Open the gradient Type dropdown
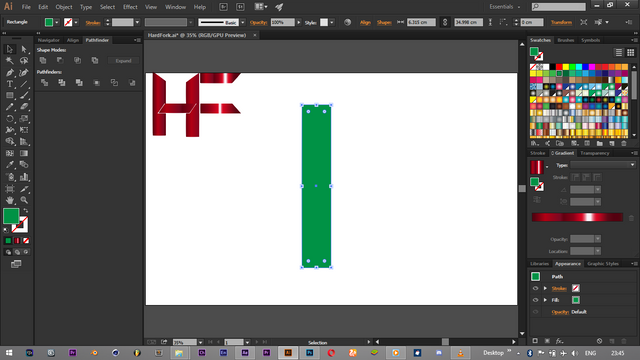 [603, 165]
